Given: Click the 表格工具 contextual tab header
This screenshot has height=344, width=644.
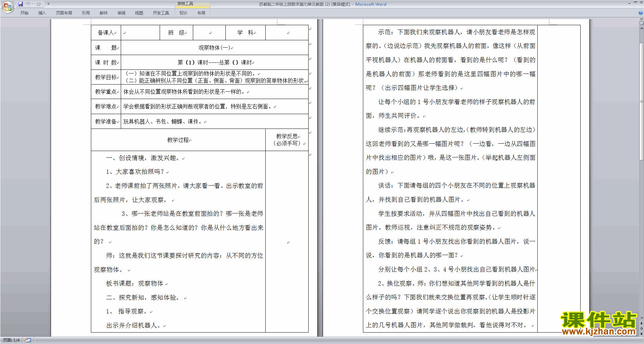Looking at the screenshot, I should (185, 4).
